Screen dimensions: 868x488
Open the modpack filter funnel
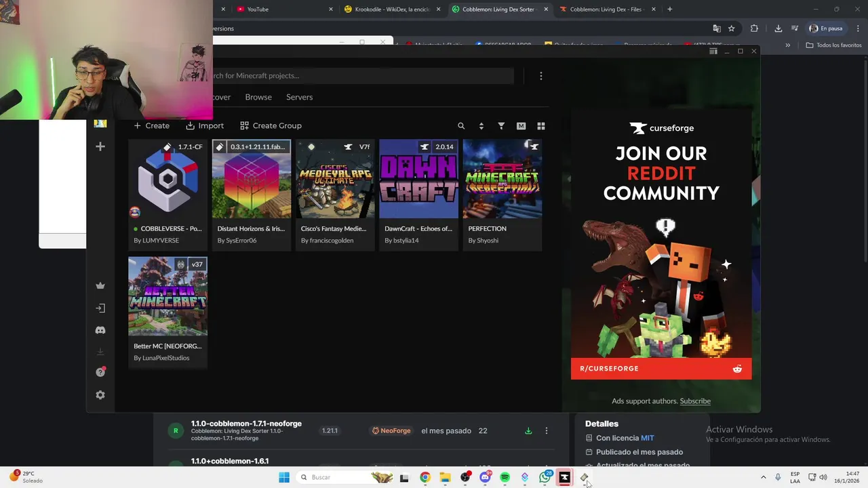tap(501, 126)
